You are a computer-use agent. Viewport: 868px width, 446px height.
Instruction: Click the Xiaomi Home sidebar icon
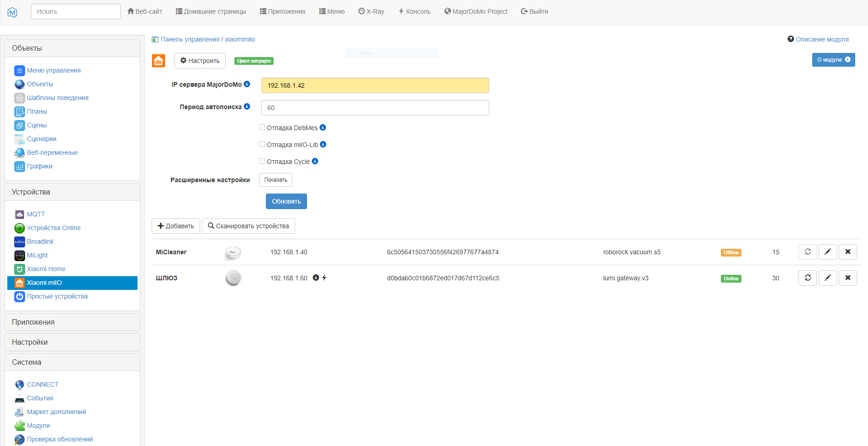coord(20,269)
